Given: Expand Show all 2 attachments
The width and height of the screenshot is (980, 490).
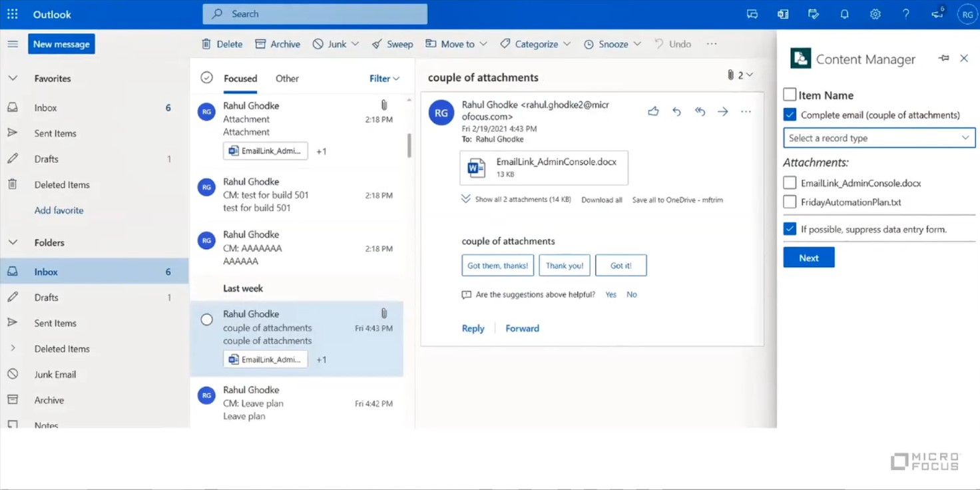Looking at the screenshot, I should coord(516,199).
